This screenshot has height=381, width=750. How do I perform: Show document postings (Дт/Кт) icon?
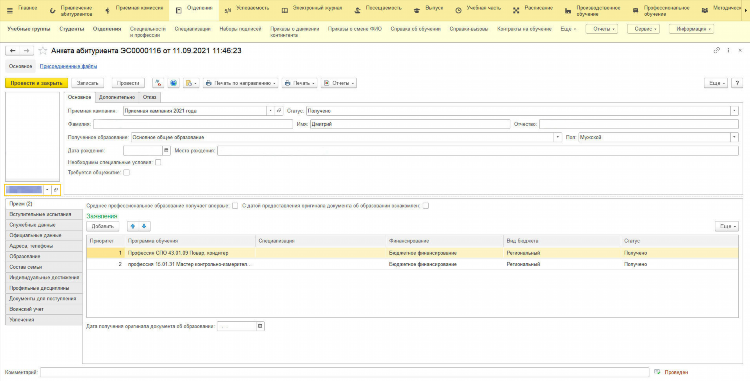click(x=158, y=83)
